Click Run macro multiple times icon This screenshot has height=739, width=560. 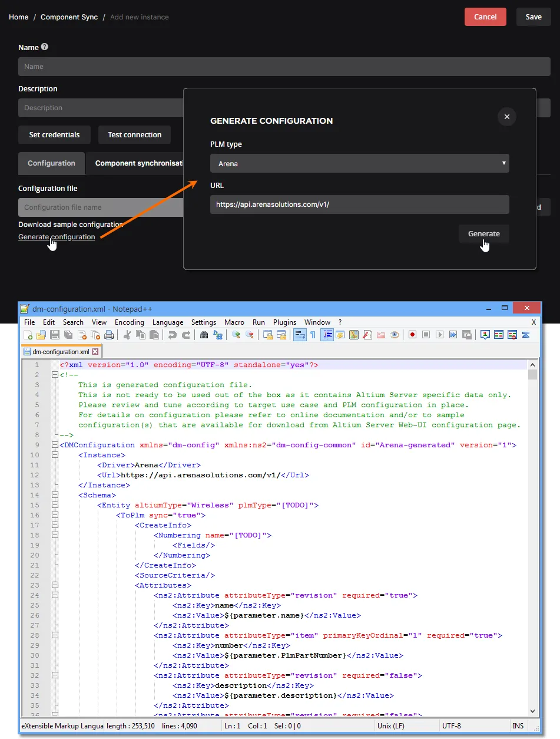tap(453, 335)
